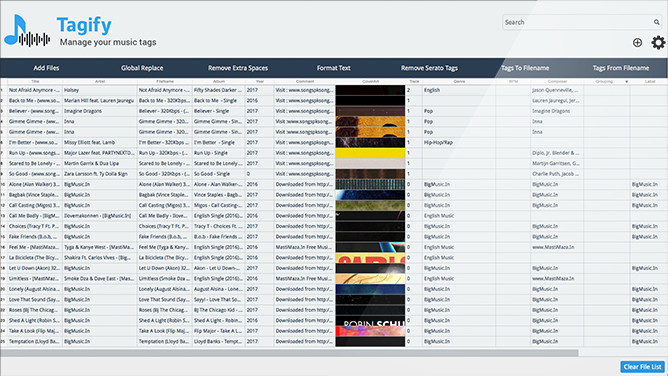Screen dimensions: 668x376
Task: Click album cell 'Tracy T - Choices Ft. ...'
Action: tap(219, 226)
